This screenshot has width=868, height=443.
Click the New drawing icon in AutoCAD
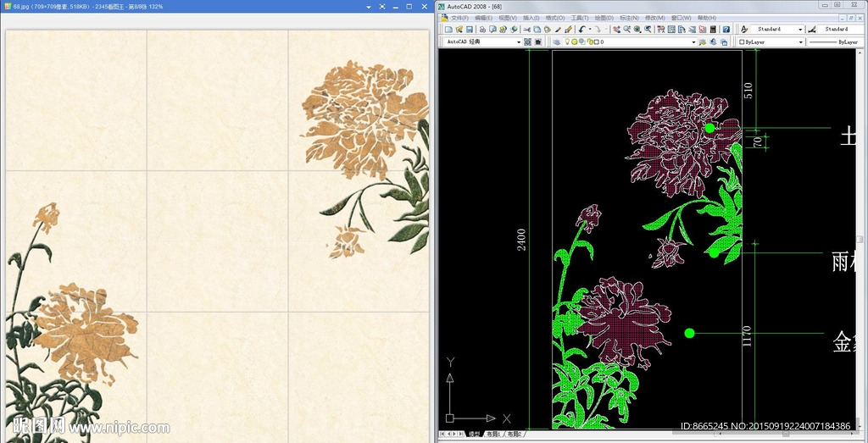click(x=449, y=30)
